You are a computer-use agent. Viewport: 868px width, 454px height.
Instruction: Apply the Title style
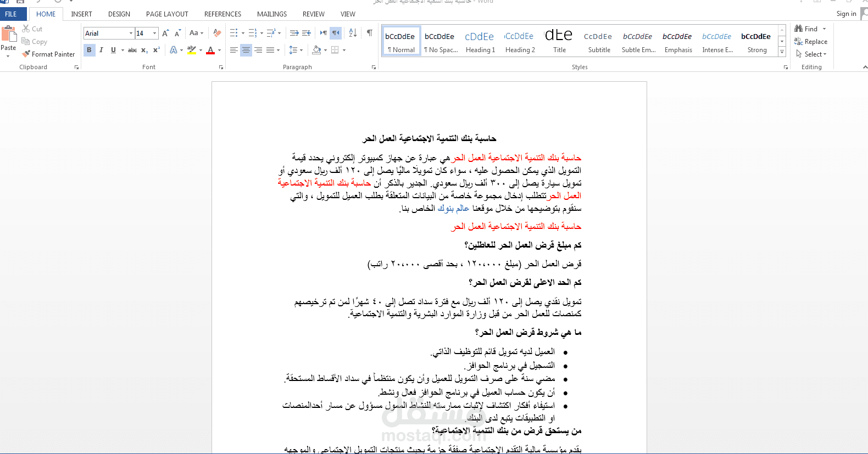(x=559, y=41)
